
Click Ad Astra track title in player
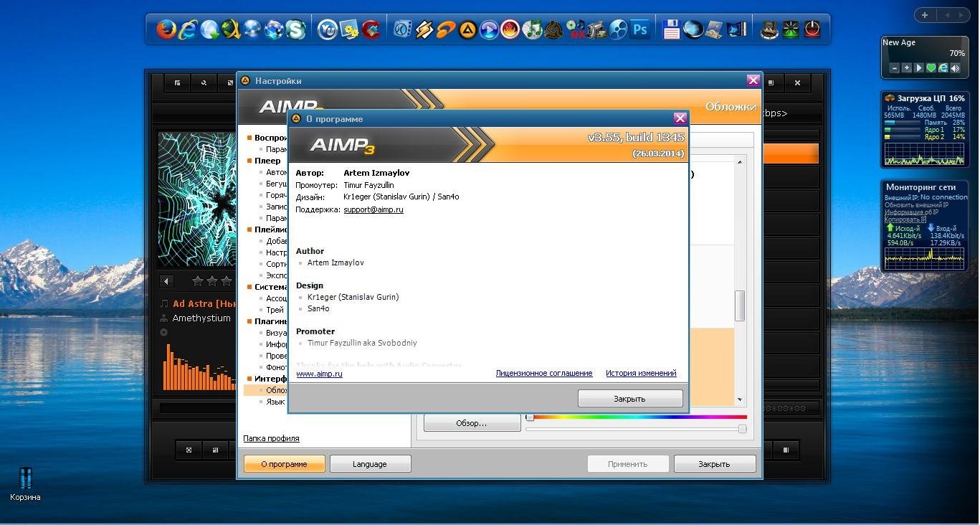205,304
